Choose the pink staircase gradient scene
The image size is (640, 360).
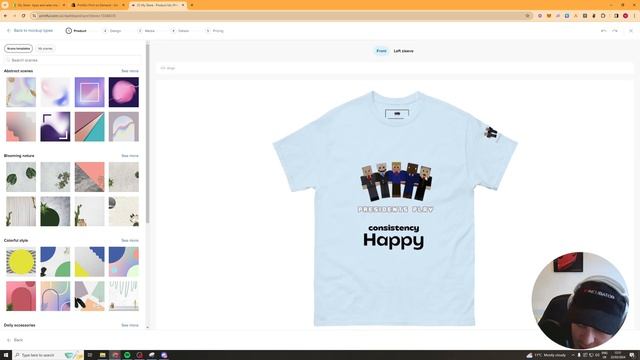(21, 127)
